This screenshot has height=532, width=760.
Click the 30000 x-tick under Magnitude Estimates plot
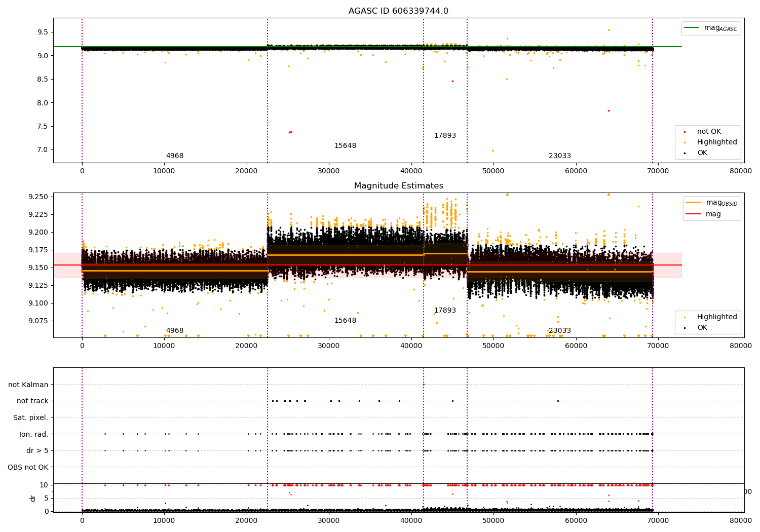[329, 346]
